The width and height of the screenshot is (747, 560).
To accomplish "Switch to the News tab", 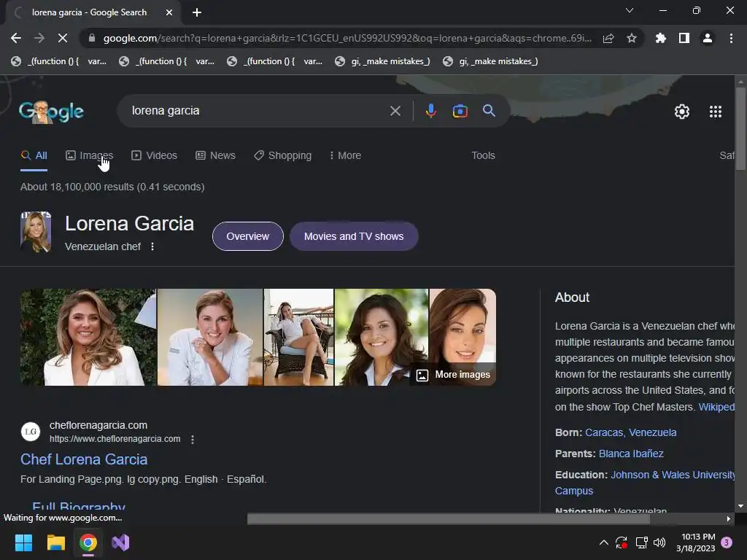I will tap(215, 156).
